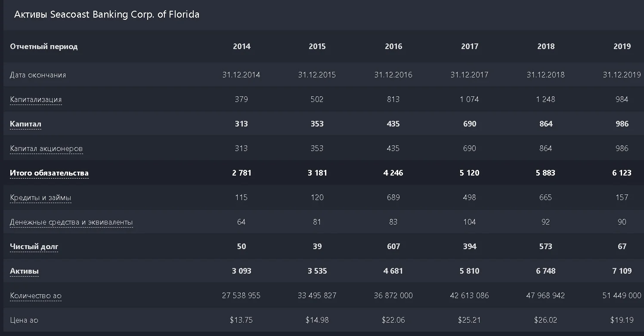
Task: Click loans value 115
Action: click(x=241, y=197)
